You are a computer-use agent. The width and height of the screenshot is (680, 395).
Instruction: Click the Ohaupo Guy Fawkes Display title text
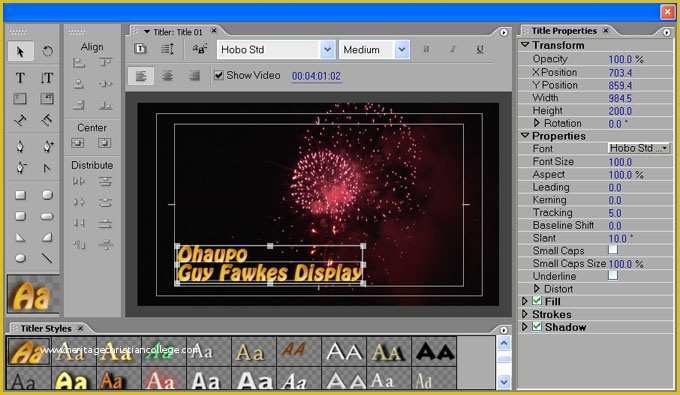click(x=269, y=265)
